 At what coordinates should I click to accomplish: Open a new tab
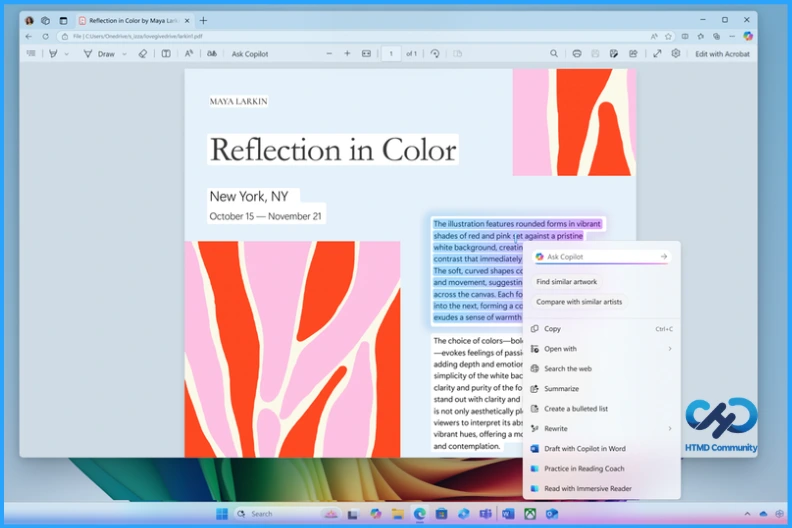point(204,21)
